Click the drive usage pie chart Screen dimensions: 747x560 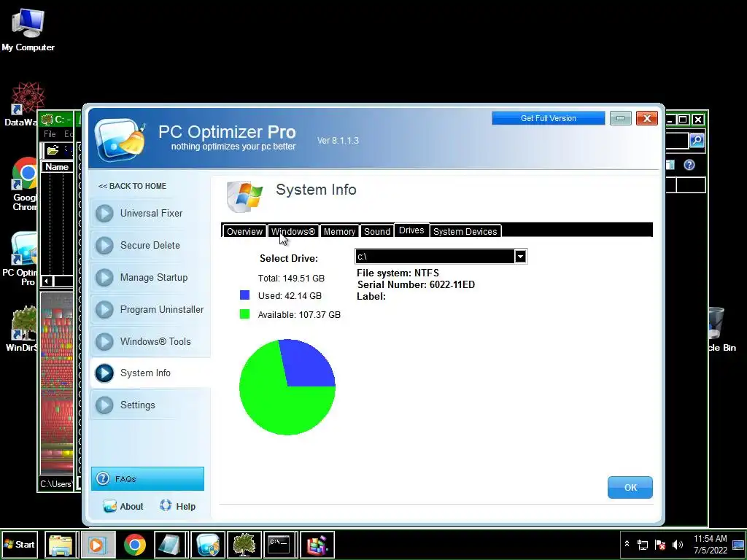point(287,387)
